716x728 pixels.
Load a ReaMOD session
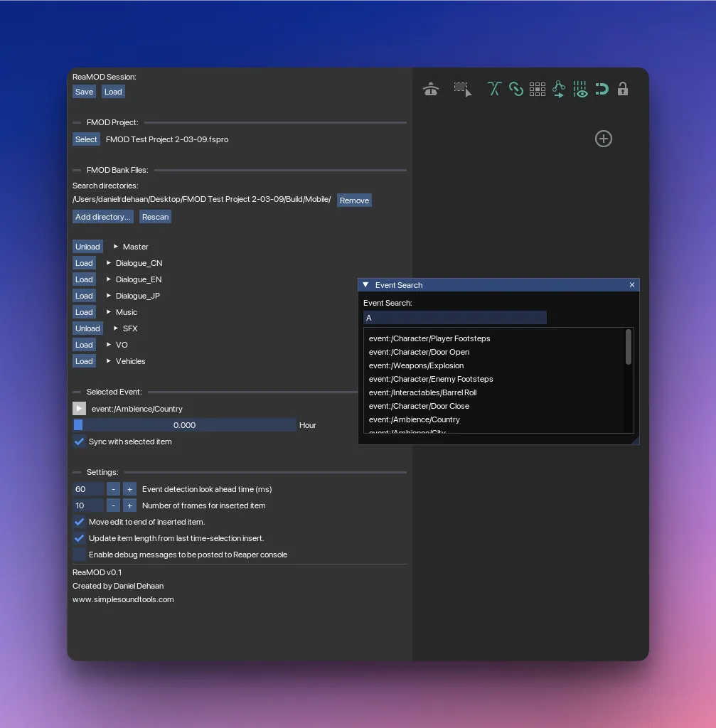(113, 92)
